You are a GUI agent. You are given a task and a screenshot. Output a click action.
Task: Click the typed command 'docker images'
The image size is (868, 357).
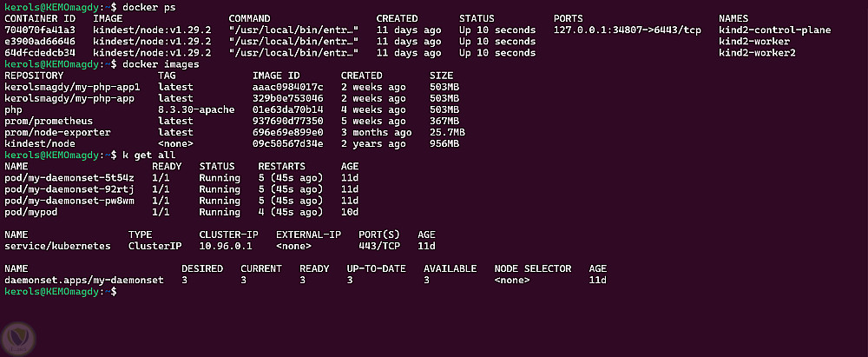click(x=161, y=64)
